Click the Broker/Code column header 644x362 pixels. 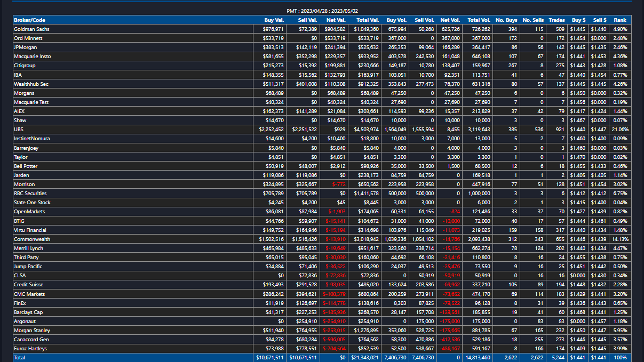29,20
